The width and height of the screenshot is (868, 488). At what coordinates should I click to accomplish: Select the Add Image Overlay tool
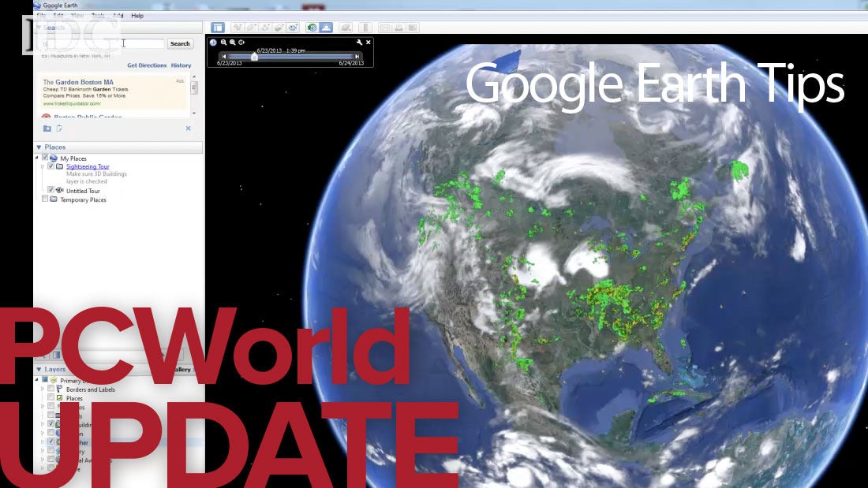pos(279,28)
